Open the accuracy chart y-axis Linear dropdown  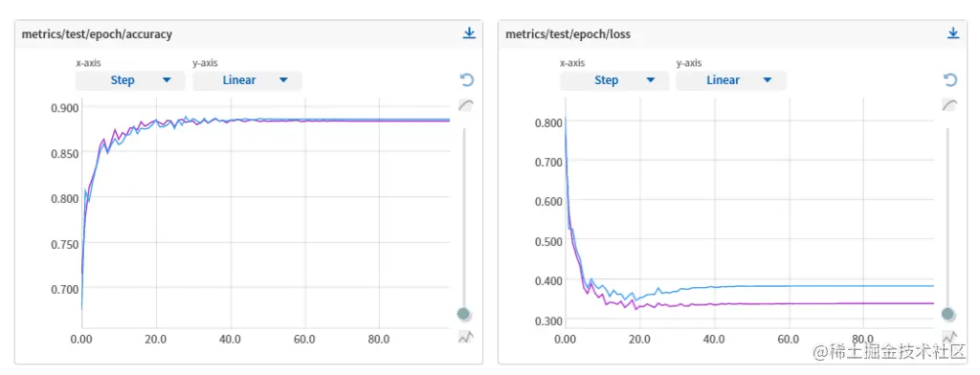248,80
